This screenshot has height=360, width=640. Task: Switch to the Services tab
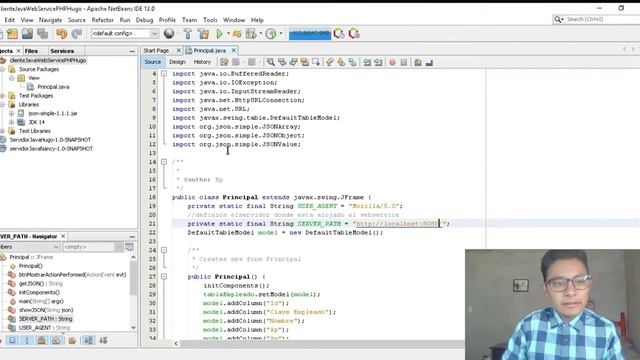(62, 51)
